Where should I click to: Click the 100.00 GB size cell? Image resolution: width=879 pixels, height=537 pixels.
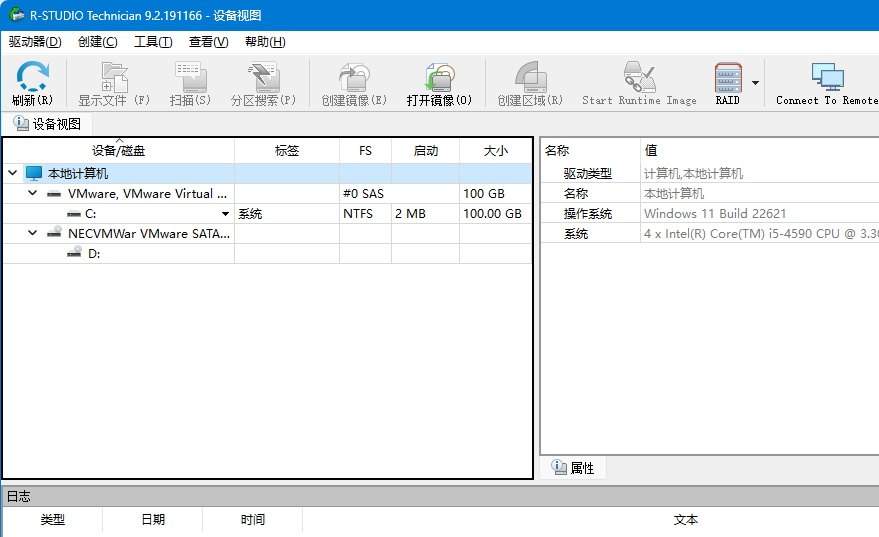496,214
